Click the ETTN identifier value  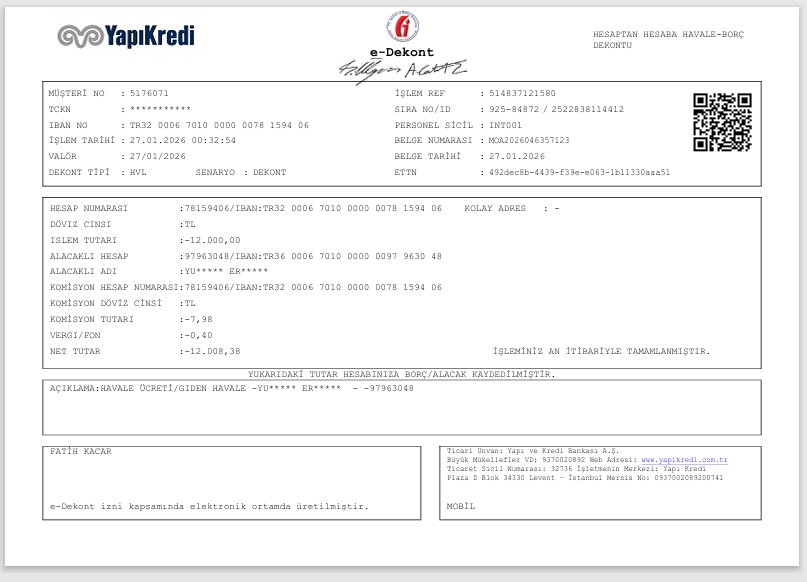tap(580, 172)
